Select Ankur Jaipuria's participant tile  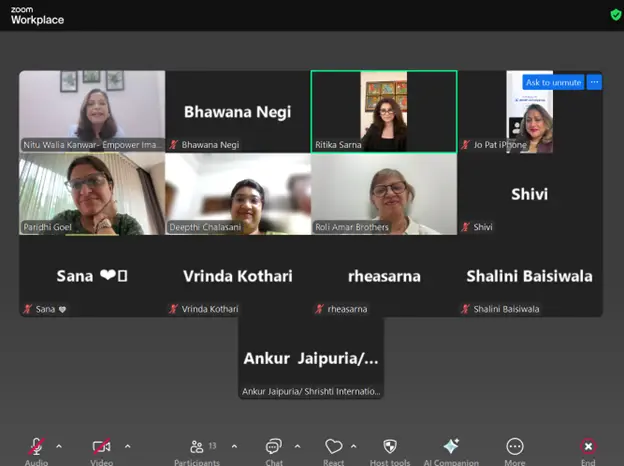pyautogui.click(x=310, y=358)
